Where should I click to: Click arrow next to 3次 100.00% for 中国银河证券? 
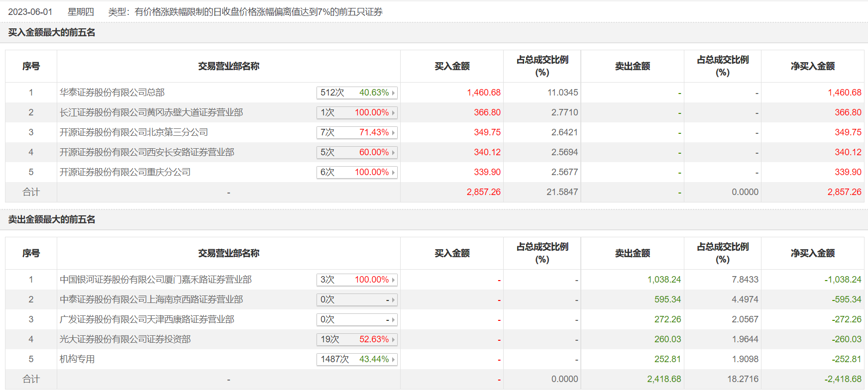(x=393, y=280)
